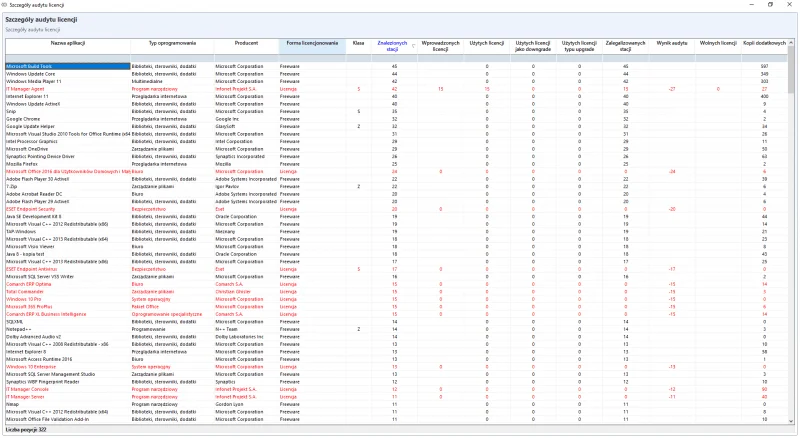
Task: Select the SQLXML row
Action: point(396,322)
